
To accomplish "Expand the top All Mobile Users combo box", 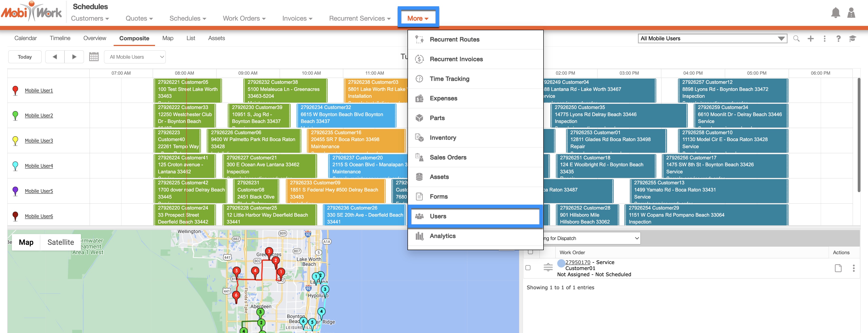I will tap(712, 38).
